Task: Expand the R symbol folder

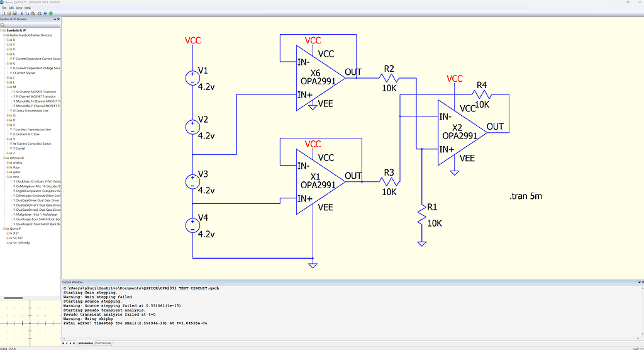Action: click(8, 120)
